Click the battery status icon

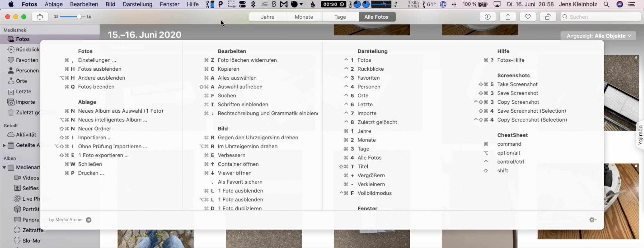(x=483, y=4)
